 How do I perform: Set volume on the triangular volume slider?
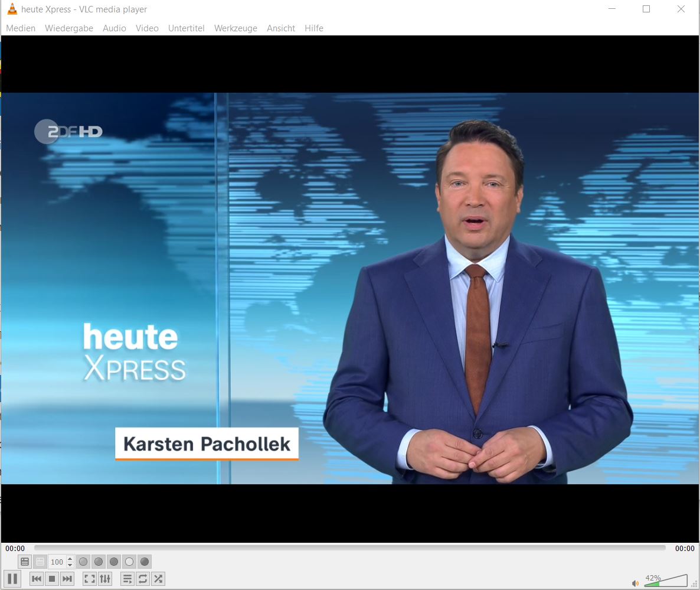[666, 581]
